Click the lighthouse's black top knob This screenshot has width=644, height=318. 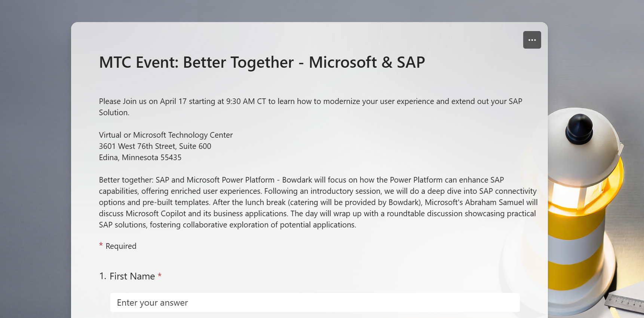pyautogui.click(x=579, y=128)
